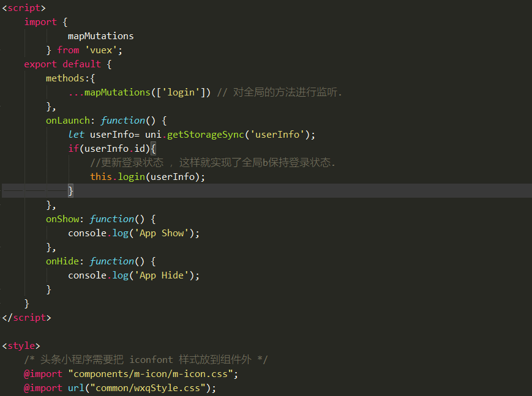Click uni.getStorageSync call
This screenshot has width=532, height=396.
230,135
